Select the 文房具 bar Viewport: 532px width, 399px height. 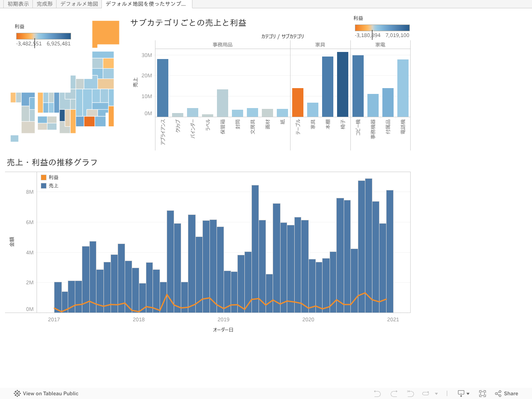tap(253, 112)
